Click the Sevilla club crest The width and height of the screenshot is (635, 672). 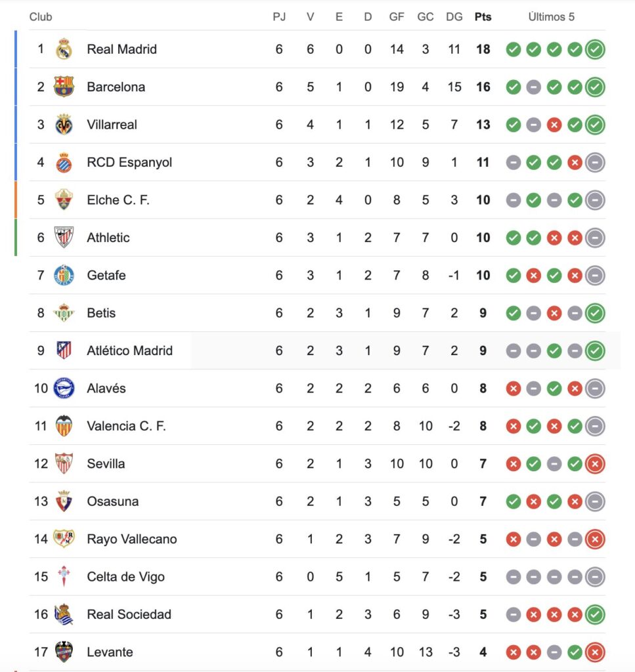click(64, 464)
